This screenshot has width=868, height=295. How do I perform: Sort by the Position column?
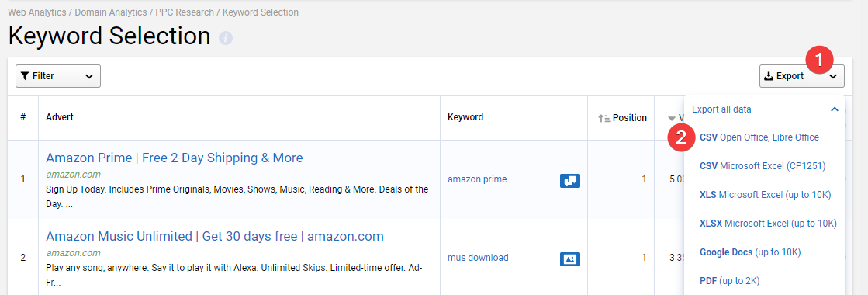coord(623,117)
